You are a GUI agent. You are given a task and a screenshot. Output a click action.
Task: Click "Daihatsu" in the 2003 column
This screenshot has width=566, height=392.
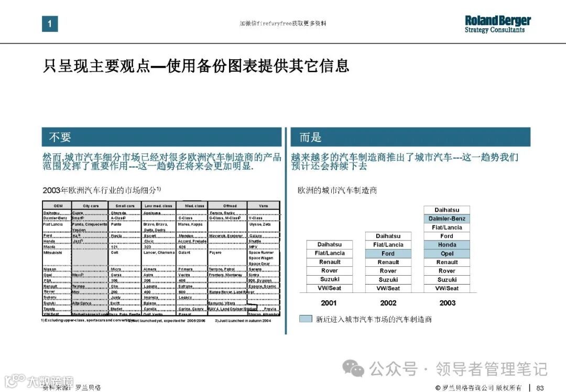tap(447, 210)
